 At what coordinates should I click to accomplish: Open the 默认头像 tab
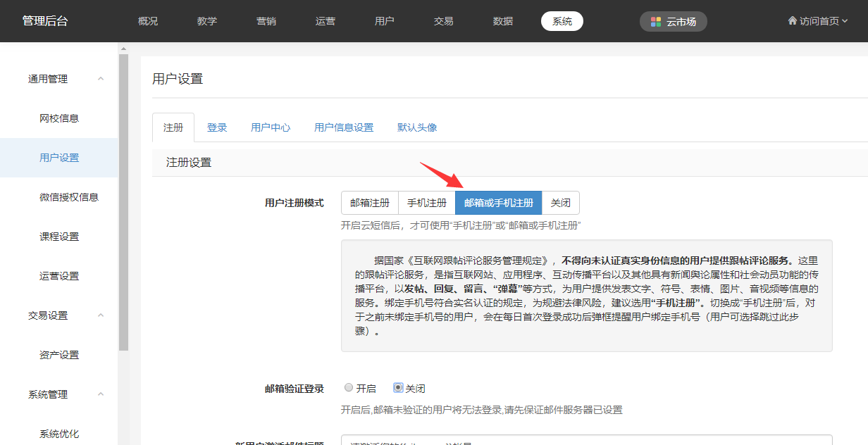click(x=417, y=127)
